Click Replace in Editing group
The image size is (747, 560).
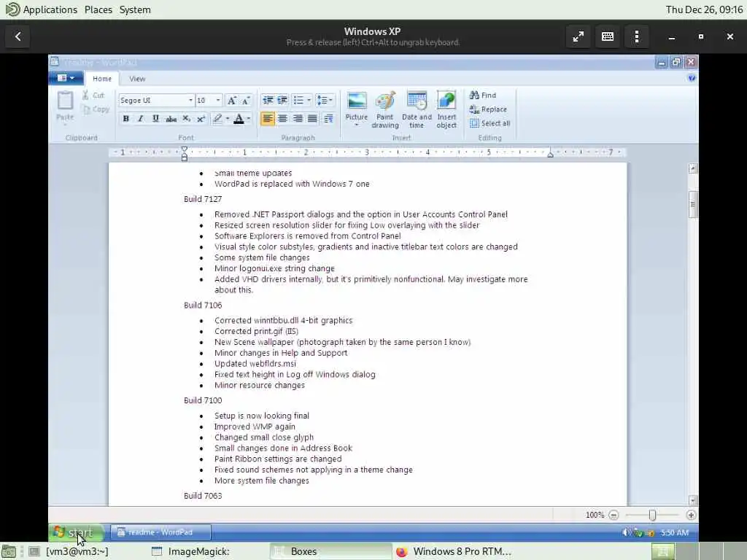[488, 109]
